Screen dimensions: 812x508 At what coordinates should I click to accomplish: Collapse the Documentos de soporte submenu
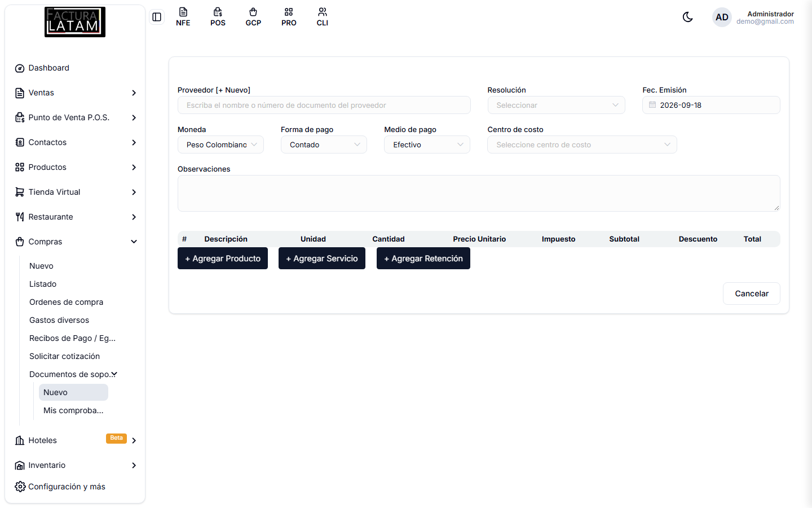[114, 374]
